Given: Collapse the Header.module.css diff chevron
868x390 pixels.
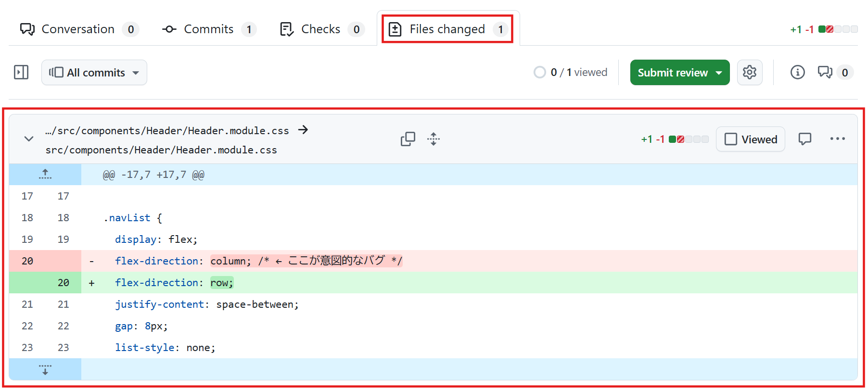Looking at the screenshot, I should (x=29, y=139).
